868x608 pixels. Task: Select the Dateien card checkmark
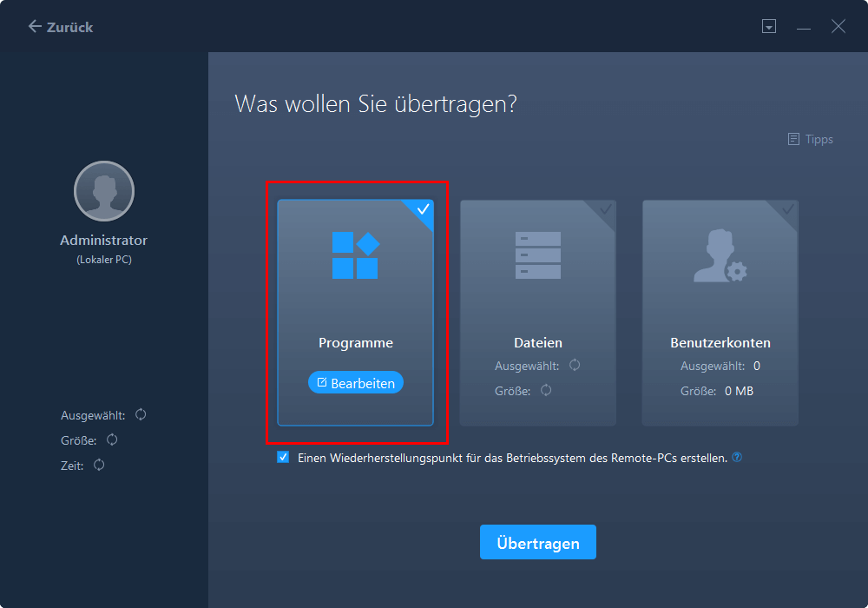coord(606,209)
